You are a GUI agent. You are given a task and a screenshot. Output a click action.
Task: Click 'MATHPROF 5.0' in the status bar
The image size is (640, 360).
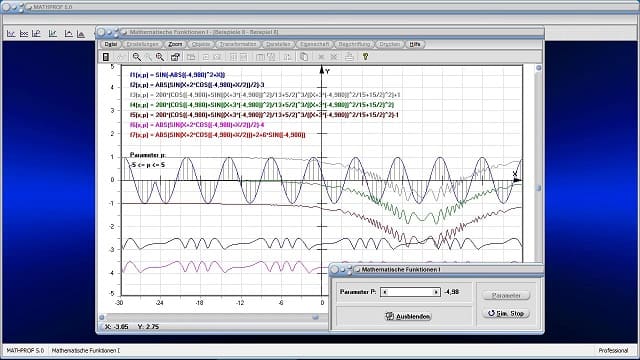tap(25, 350)
